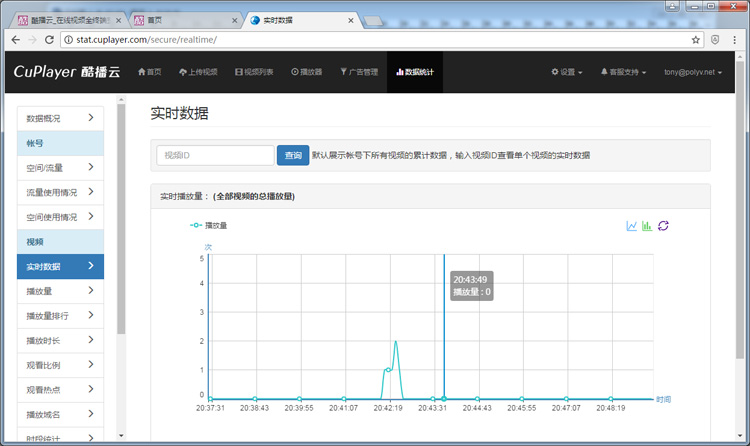Select 空间使用情况 in the sidebar
The height and width of the screenshot is (446, 750).
[60, 217]
